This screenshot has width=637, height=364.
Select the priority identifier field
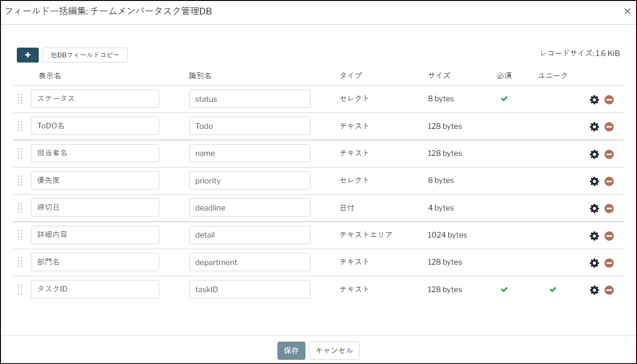click(x=250, y=180)
